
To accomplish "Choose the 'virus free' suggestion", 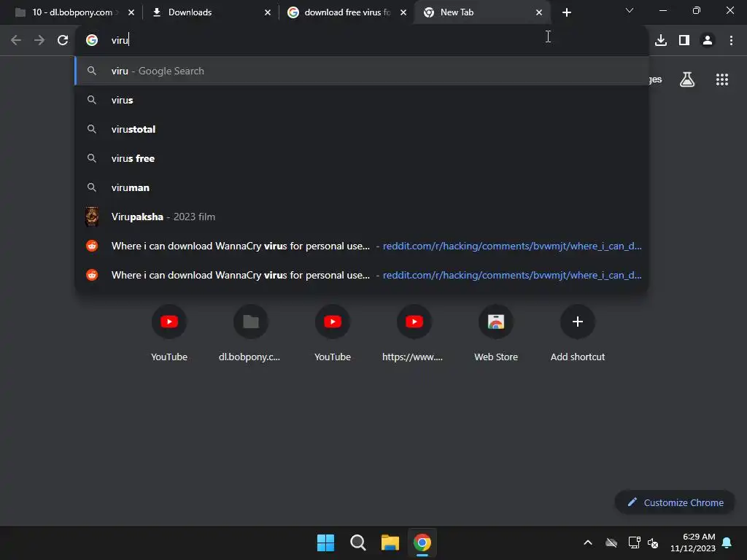I will pos(362,158).
